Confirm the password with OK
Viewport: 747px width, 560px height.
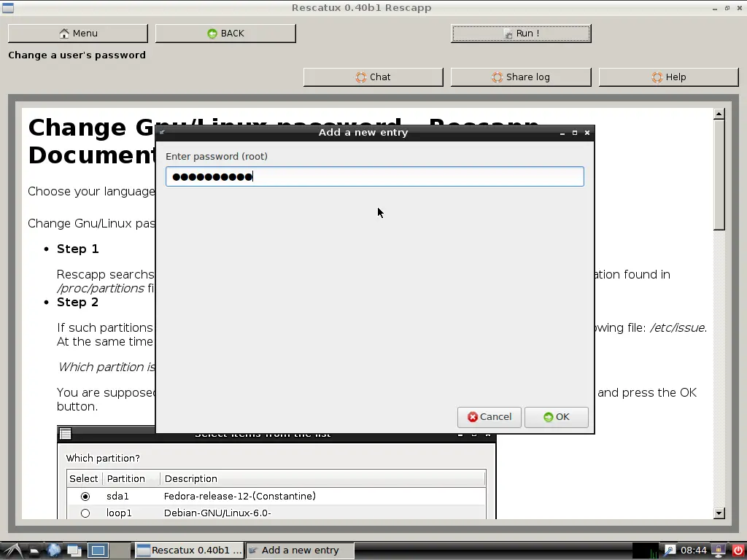(557, 417)
